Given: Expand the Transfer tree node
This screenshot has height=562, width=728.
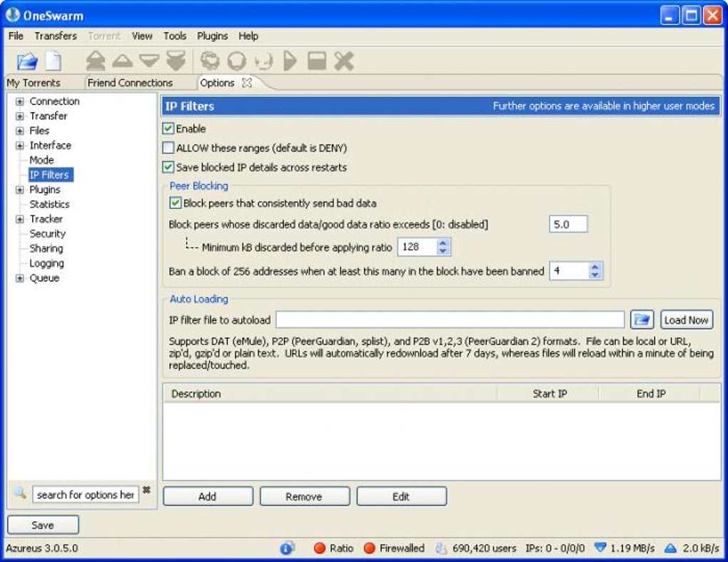Looking at the screenshot, I should click(19, 116).
